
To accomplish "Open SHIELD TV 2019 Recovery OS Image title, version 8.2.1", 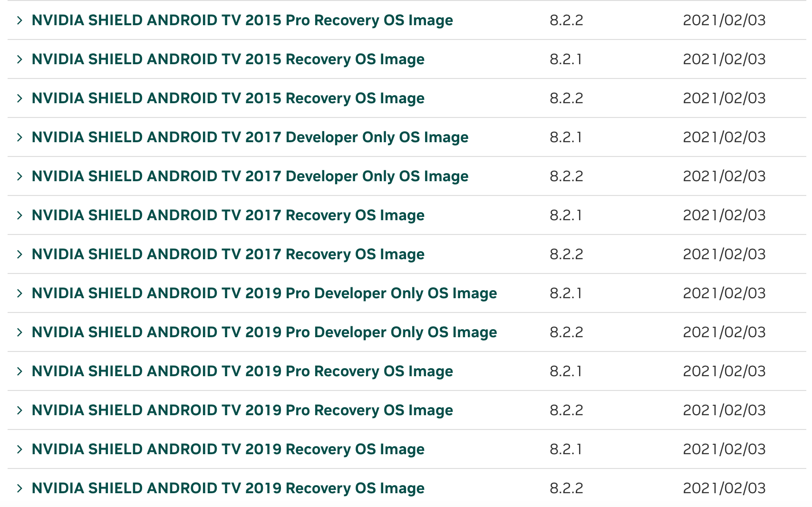I will point(228,449).
